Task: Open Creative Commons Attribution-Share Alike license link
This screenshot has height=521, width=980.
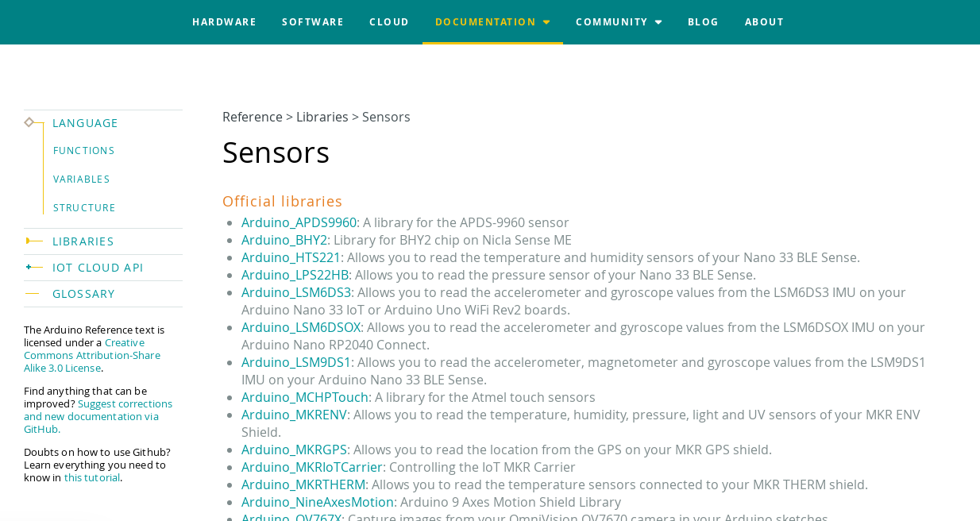Action: [x=92, y=355]
